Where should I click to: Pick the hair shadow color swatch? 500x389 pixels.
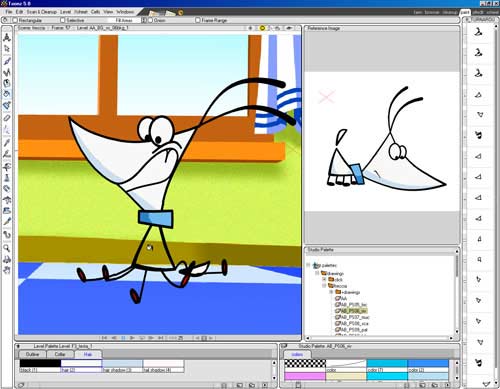(x=122, y=363)
